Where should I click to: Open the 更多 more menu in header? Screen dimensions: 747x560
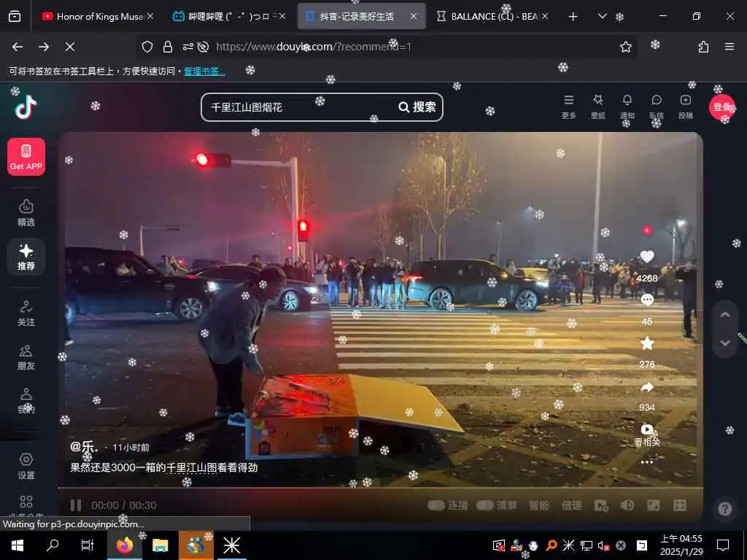(x=569, y=106)
